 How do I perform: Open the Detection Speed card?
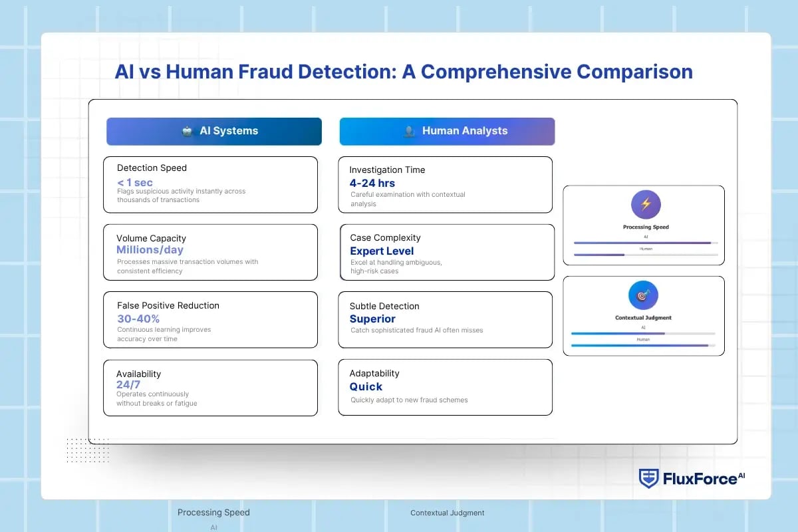click(211, 184)
